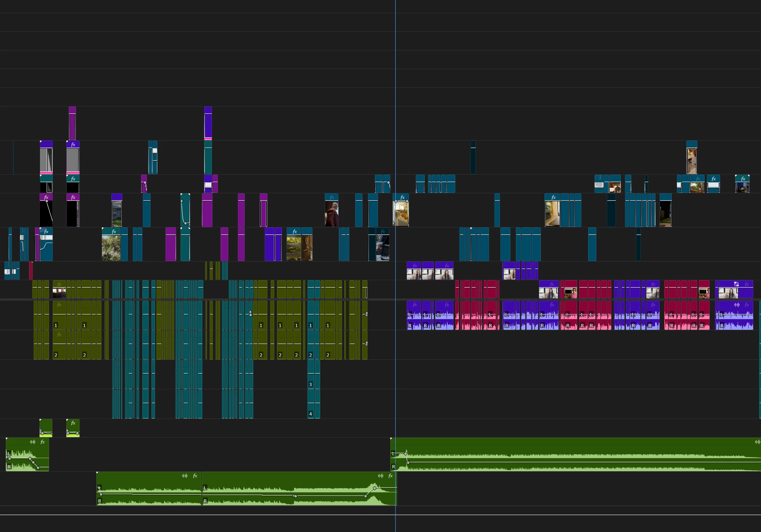Select the clip showing man in red jacket
This screenshot has height=532, width=761.
[x=332, y=210]
